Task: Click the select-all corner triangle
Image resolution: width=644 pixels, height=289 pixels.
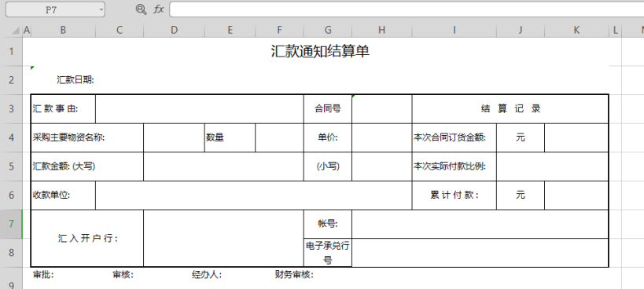Action: coord(16,31)
